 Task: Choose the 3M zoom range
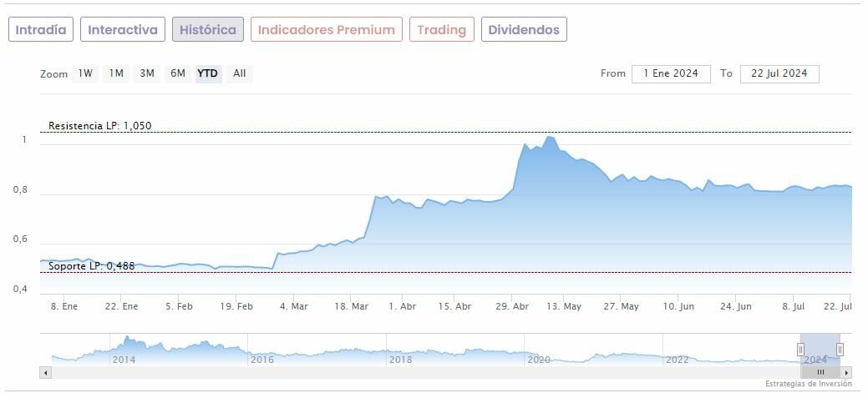click(x=147, y=73)
